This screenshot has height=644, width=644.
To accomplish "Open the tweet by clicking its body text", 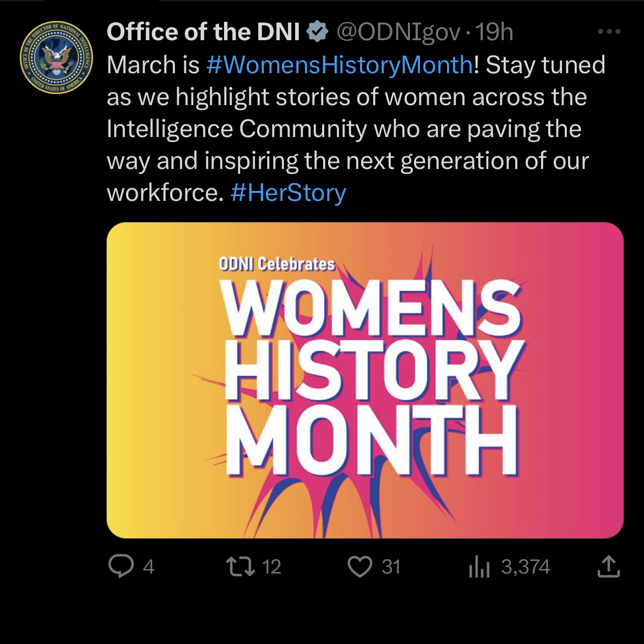I will coord(347,129).
